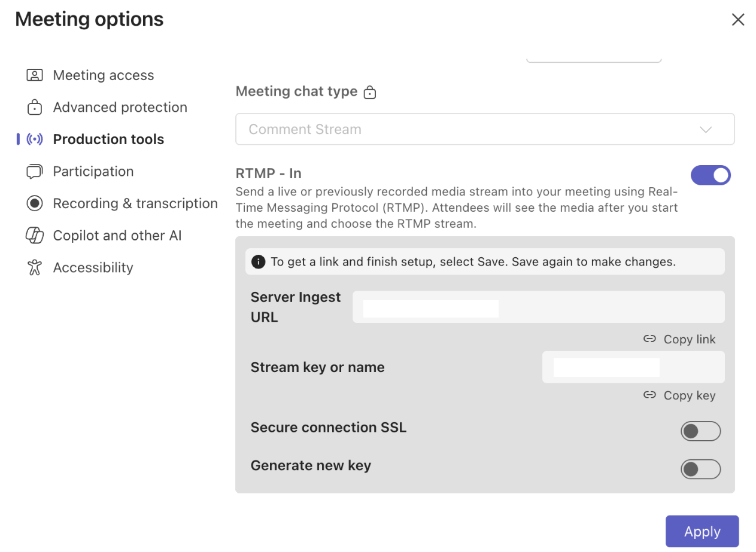Viewport: 756px width, 552px height.
Task: Click the Meeting access sidebar icon
Action: pyautogui.click(x=35, y=75)
